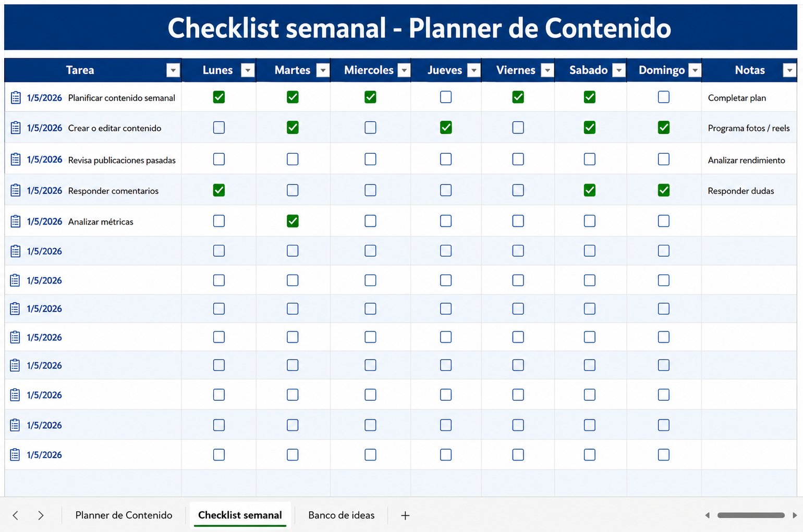
Task: Click scroll right arrow of horizontal scrollbar
Action: pyautogui.click(x=795, y=515)
